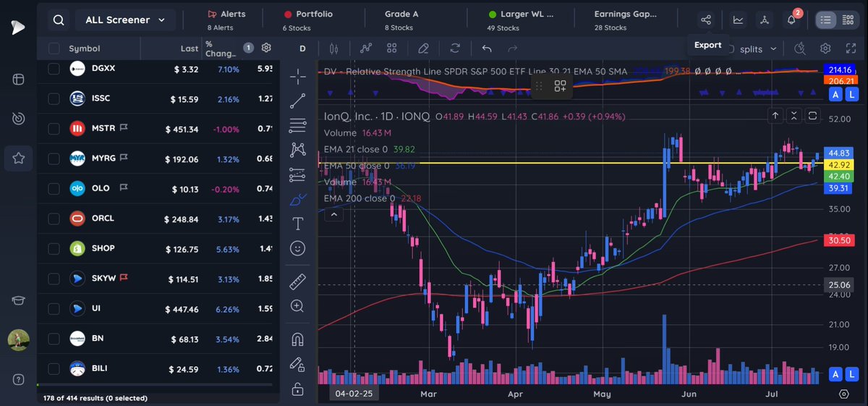Open the emoji smiley tool
Viewport: 868px width, 406px height.
pyautogui.click(x=297, y=248)
